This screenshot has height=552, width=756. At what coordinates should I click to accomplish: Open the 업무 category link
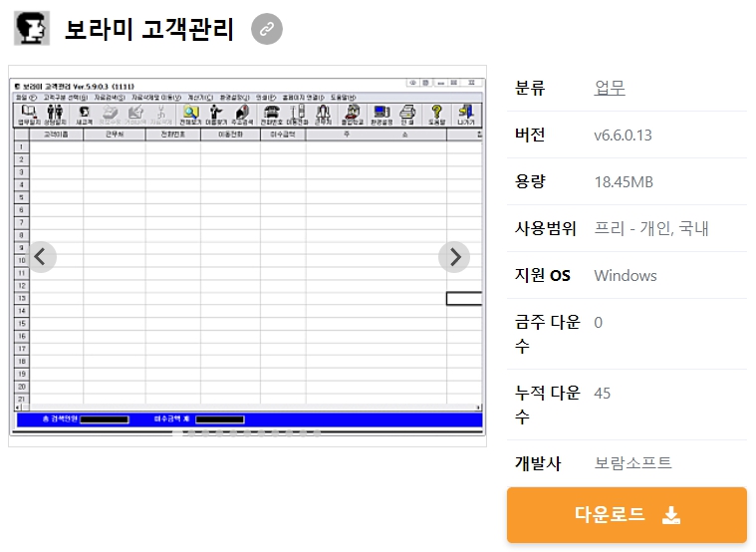[x=610, y=88]
